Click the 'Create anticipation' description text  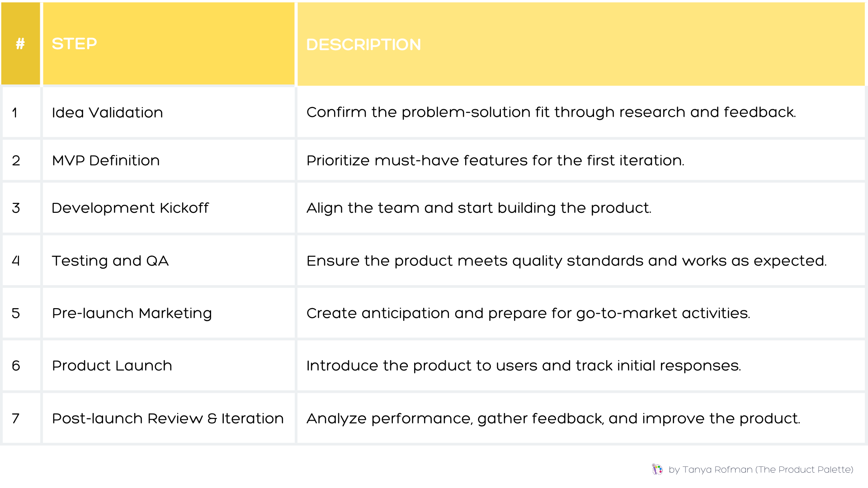point(528,313)
